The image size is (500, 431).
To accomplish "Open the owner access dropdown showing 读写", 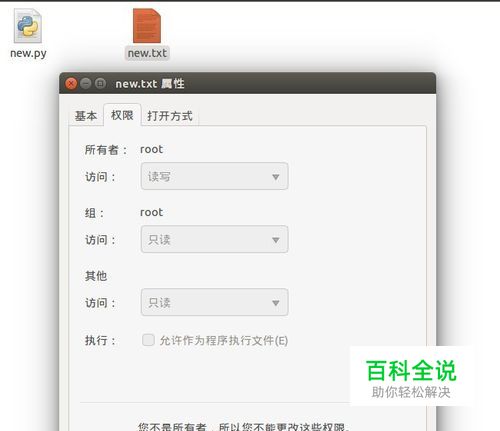I will click(214, 176).
